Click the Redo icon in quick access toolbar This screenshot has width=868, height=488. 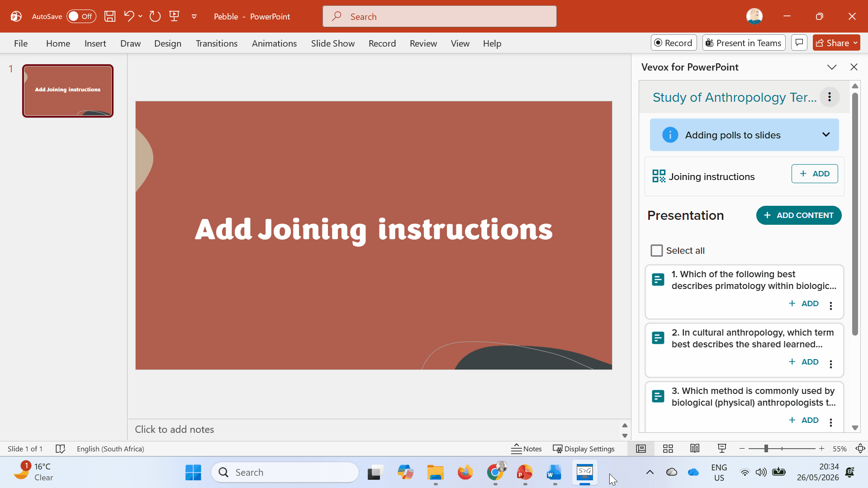click(155, 17)
